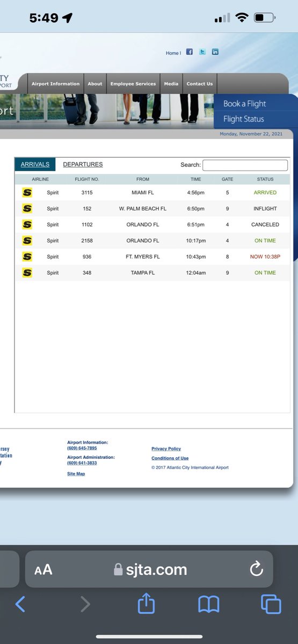The image size is (298, 644).
Task: Click the W. PALM BEACH FL cell
Action: tap(143, 209)
